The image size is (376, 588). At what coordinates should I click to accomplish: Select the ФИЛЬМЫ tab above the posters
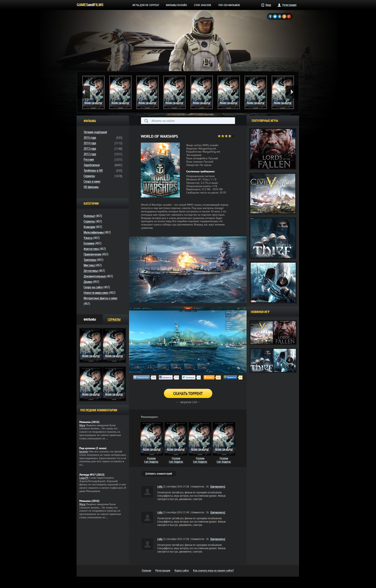[90, 319]
